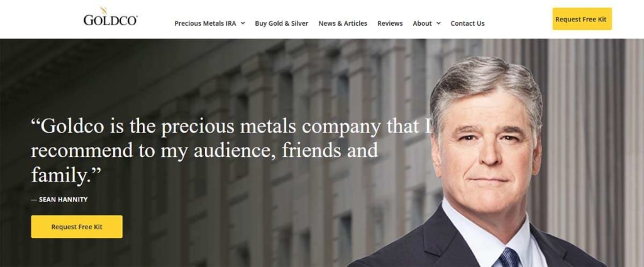This screenshot has width=644, height=267.
Task: Click the Request Free Kit button below the quote
Action: click(77, 227)
